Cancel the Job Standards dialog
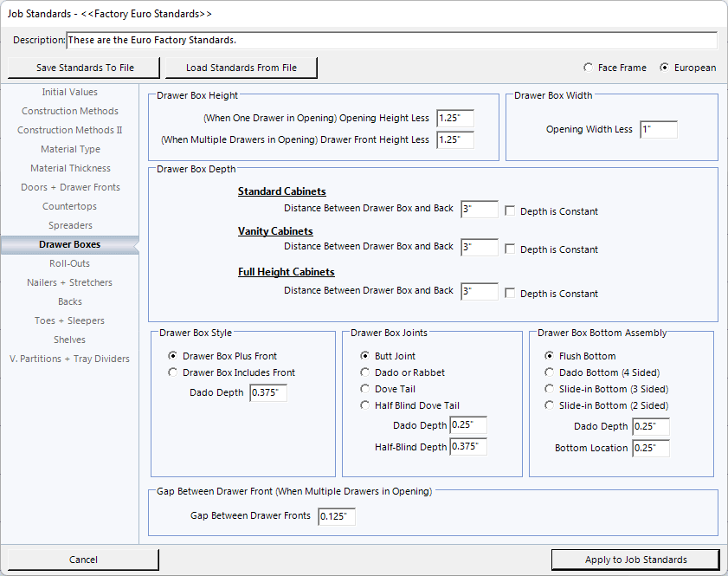 pyautogui.click(x=83, y=560)
